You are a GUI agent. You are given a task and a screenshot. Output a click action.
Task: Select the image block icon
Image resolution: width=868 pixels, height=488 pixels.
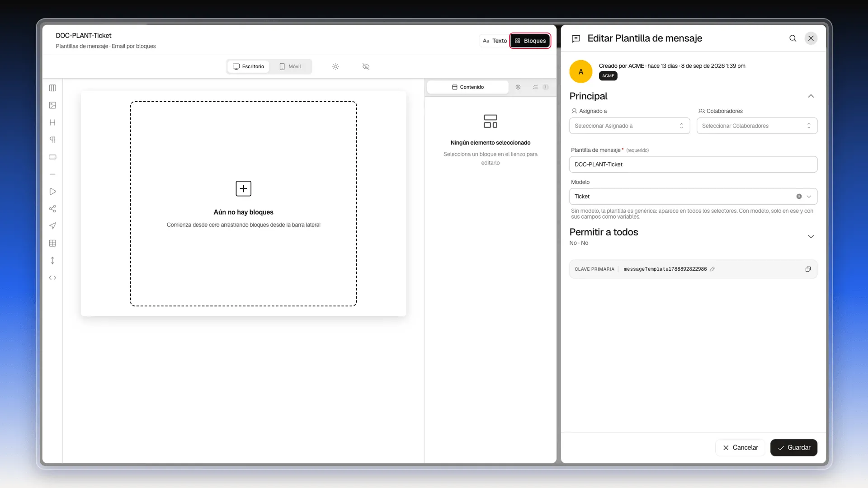coord(52,105)
